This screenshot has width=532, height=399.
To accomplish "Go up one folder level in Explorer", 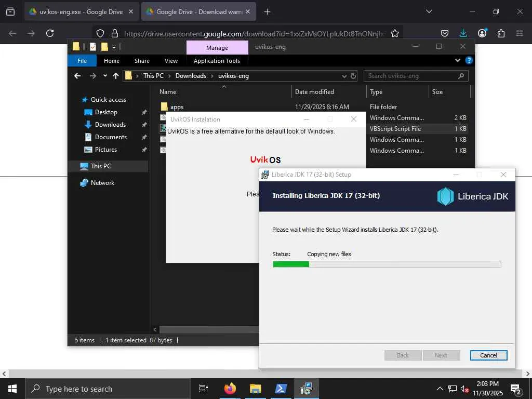I will point(116,76).
